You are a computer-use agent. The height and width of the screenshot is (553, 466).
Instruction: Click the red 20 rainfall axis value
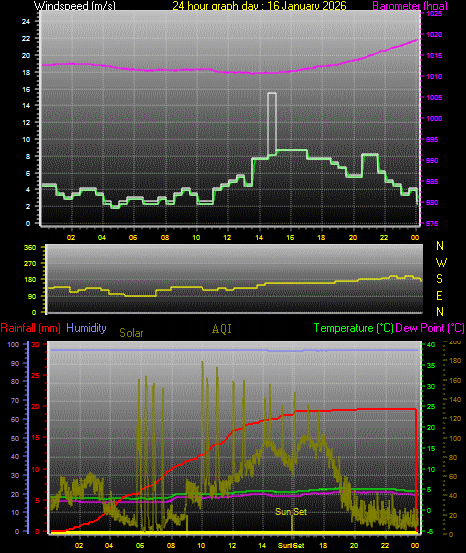tap(36, 407)
